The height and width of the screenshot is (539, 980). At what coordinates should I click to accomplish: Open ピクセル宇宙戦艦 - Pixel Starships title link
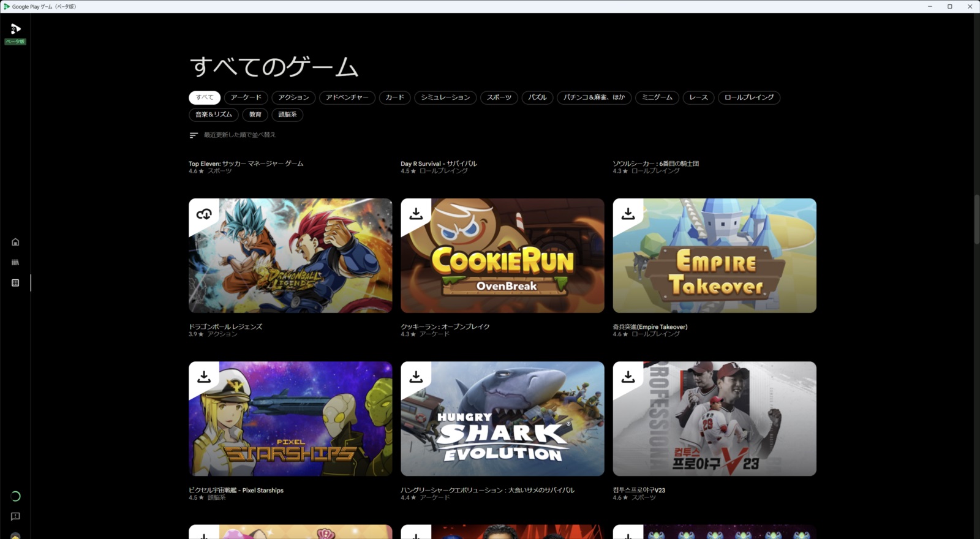point(236,490)
